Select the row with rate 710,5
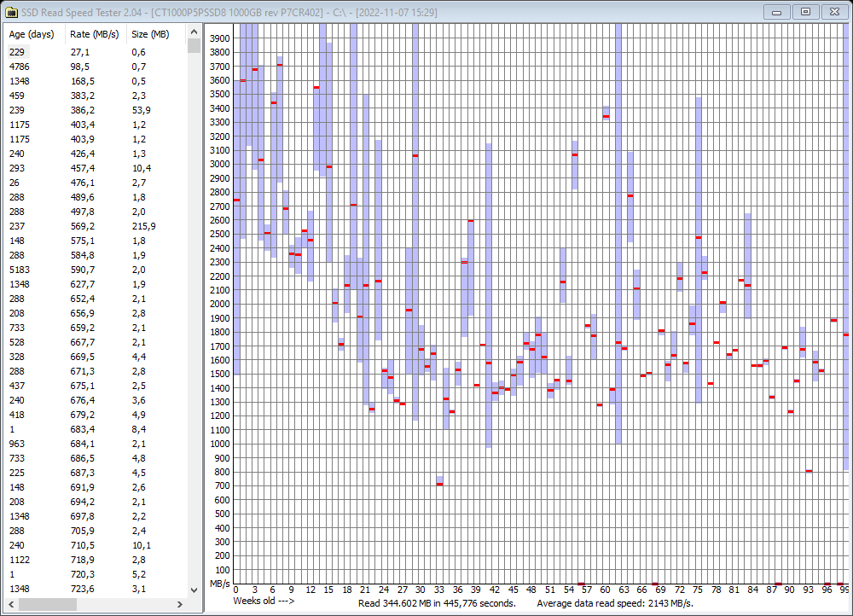This screenshot has height=616, width=853. click(96, 545)
